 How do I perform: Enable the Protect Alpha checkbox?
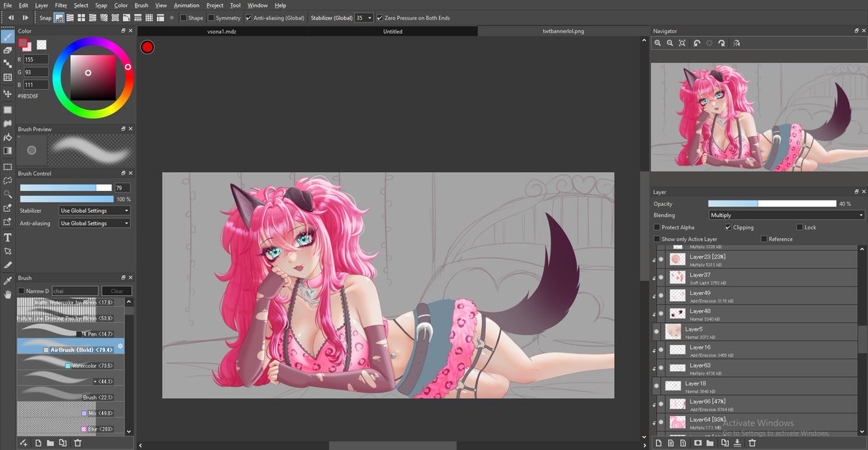click(657, 227)
